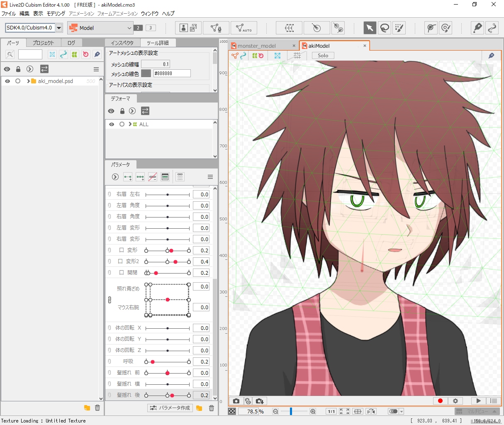Open the Model workspace dropdown
This screenshot has height=425, width=504.
[100, 28]
